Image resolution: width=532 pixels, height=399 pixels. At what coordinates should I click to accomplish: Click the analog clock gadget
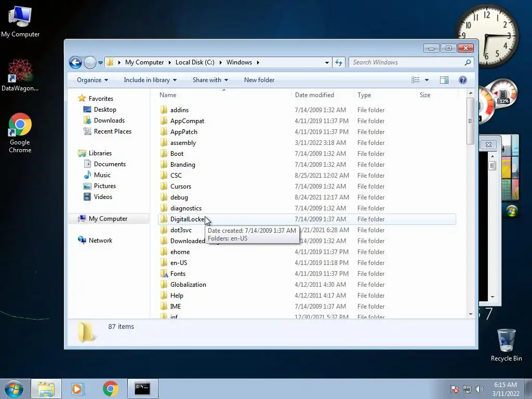point(486,36)
